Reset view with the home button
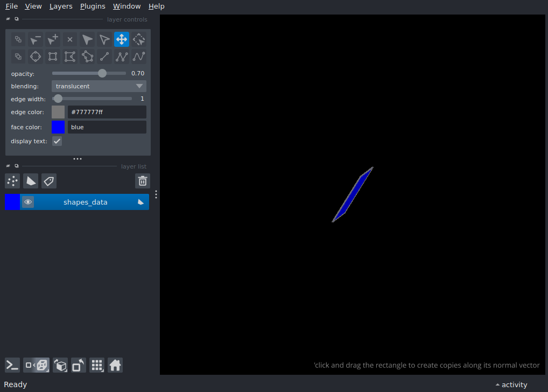 pos(115,365)
